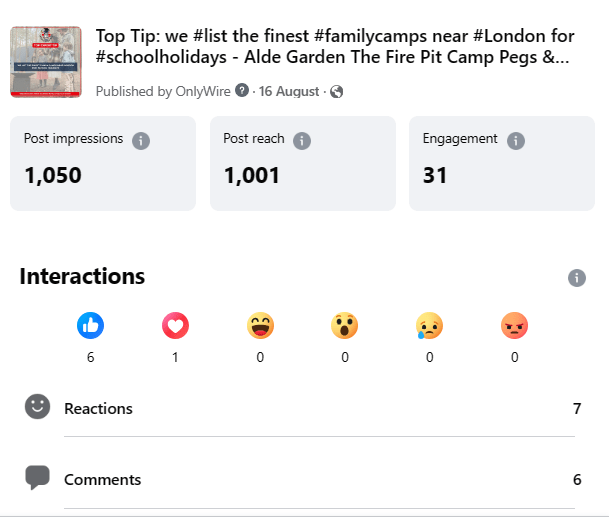Click the Engagement 31 card

[502, 164]
